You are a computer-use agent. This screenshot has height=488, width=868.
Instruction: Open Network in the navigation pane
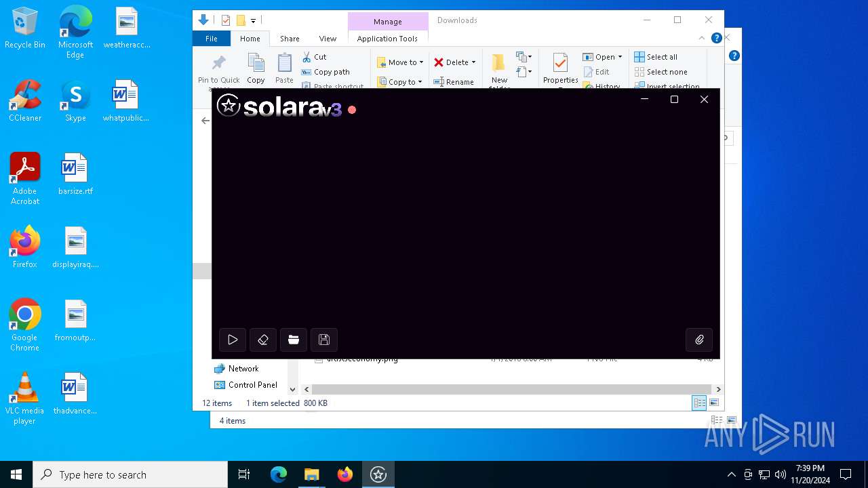(x=237, y=369)
